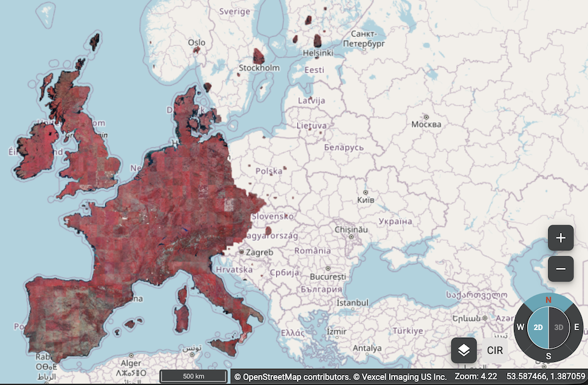The width and height of the screenshot is (588, 385).
Task: Click the Србија country label
Action: coord(284,273)
